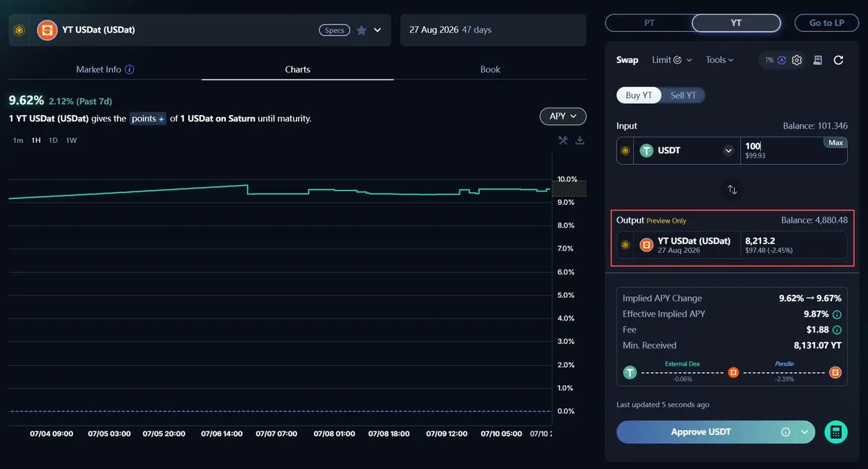Open transaction history receipt icon
This screenshot has width=868, height=469.
[x=817, y=60]
